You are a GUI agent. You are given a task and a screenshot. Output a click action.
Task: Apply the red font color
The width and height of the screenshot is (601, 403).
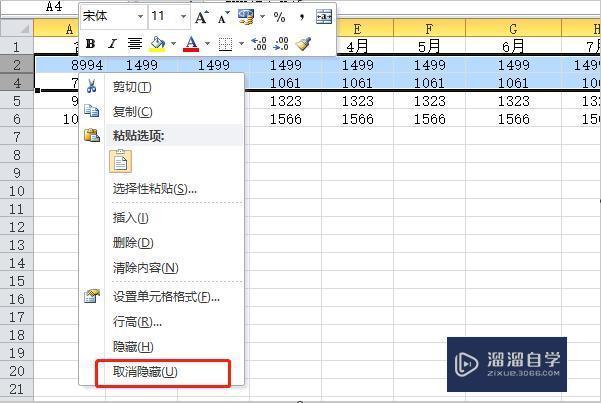tap(191, 44)
